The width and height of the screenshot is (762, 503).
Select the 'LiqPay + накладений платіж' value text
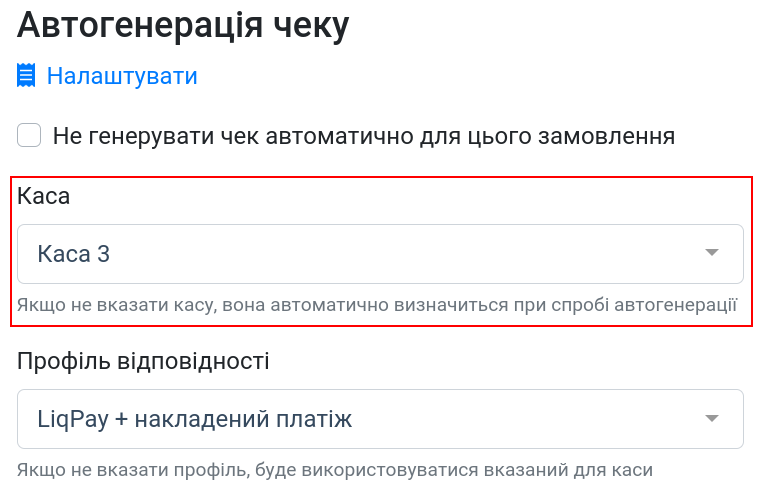[194, 419]
